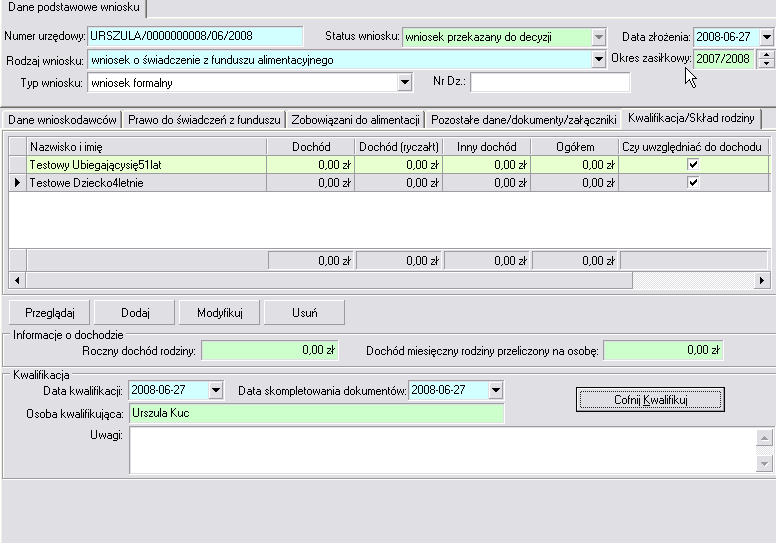Click the table horizontal scrollbar thumb
776x543 pixels.
coord(329,281)
